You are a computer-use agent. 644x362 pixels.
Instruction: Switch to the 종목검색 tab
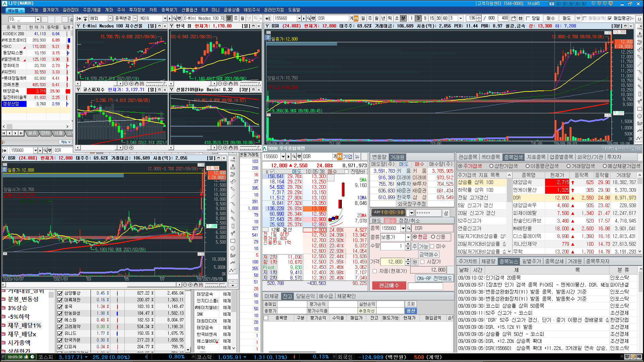tap(513, 157)
